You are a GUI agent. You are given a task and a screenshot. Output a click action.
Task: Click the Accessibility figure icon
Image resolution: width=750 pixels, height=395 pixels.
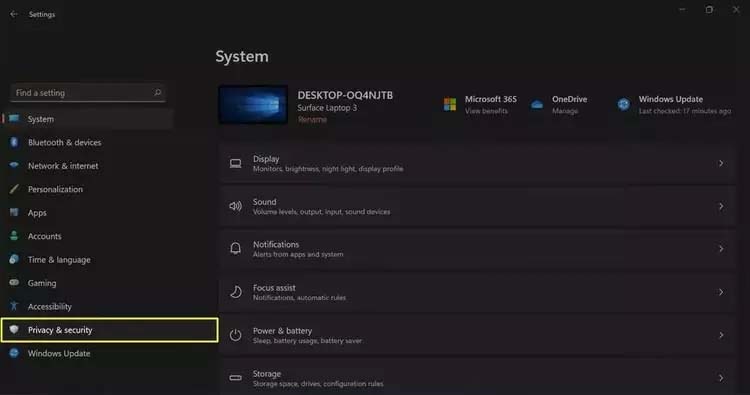point(14,306)
